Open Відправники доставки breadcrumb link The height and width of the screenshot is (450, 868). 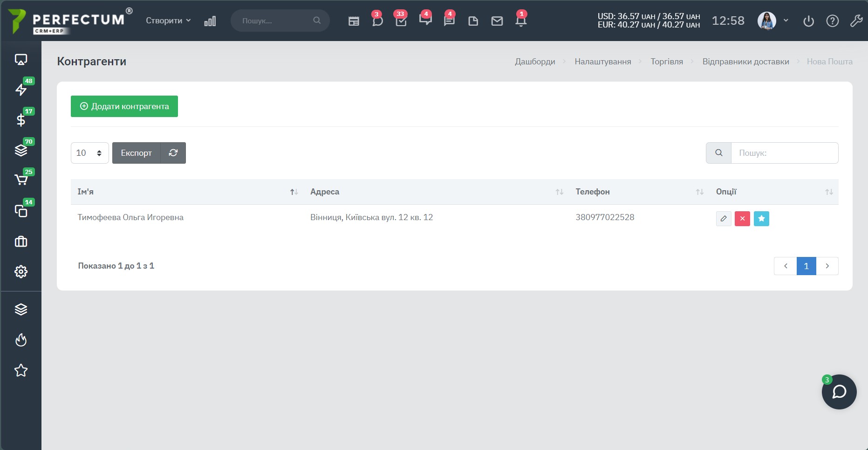click(x=746, y=62)
